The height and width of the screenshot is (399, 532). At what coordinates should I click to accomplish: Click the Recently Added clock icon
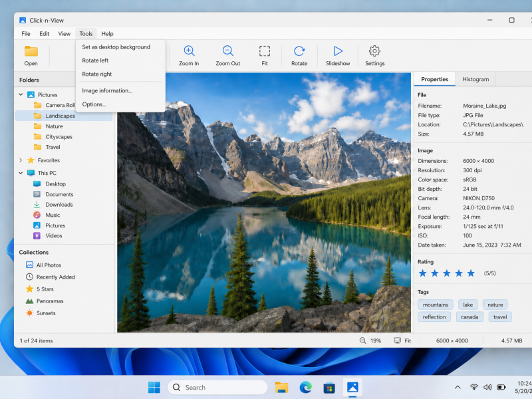(x=29, y=277)
